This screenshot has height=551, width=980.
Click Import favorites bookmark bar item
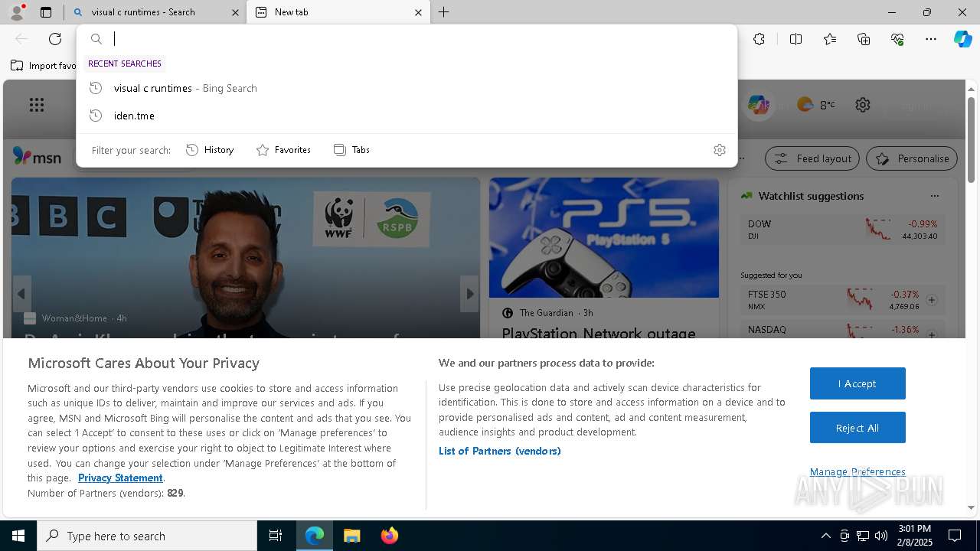point(44,65)
